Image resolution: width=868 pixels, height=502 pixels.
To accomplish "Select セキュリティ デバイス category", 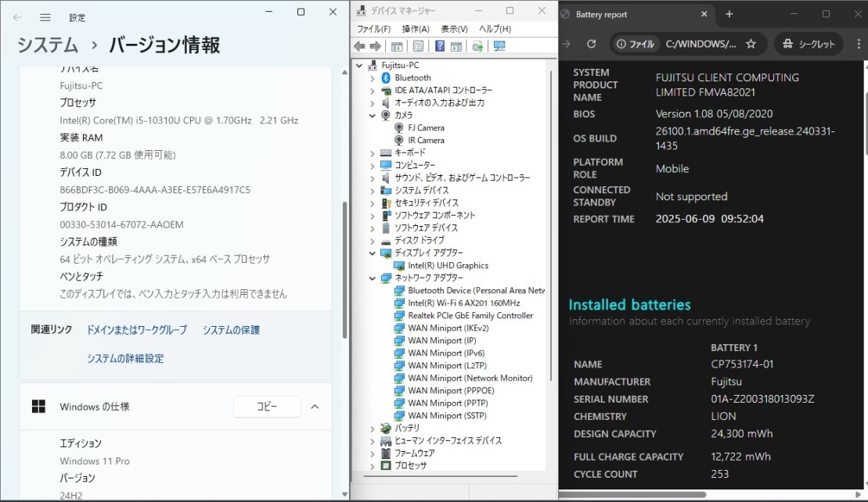I will 427,203.
